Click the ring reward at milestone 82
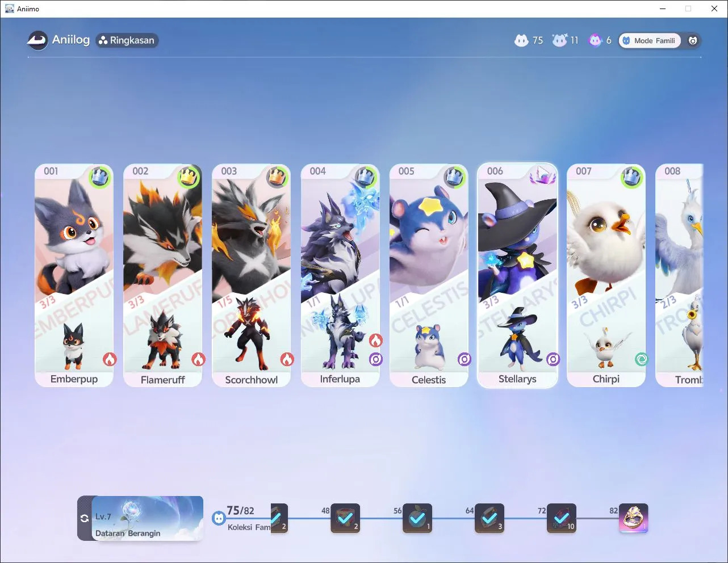This screenshot has height=563, width=728. click(x=633, y=518)
